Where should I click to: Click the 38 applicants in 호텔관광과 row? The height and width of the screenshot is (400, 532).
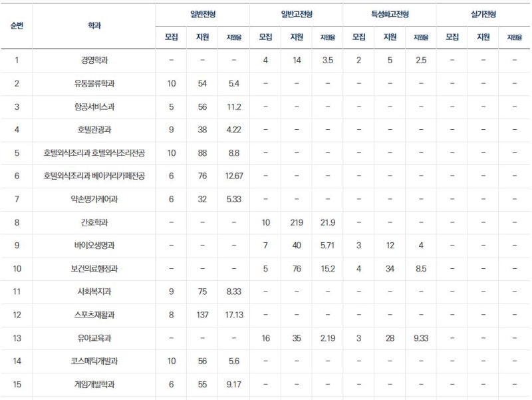pos(202,130)
